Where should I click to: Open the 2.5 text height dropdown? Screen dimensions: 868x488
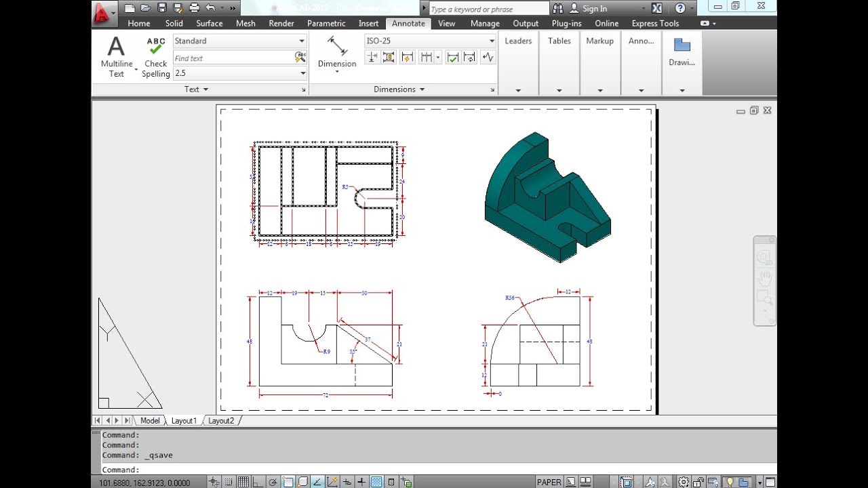click(x=240, y=73)
